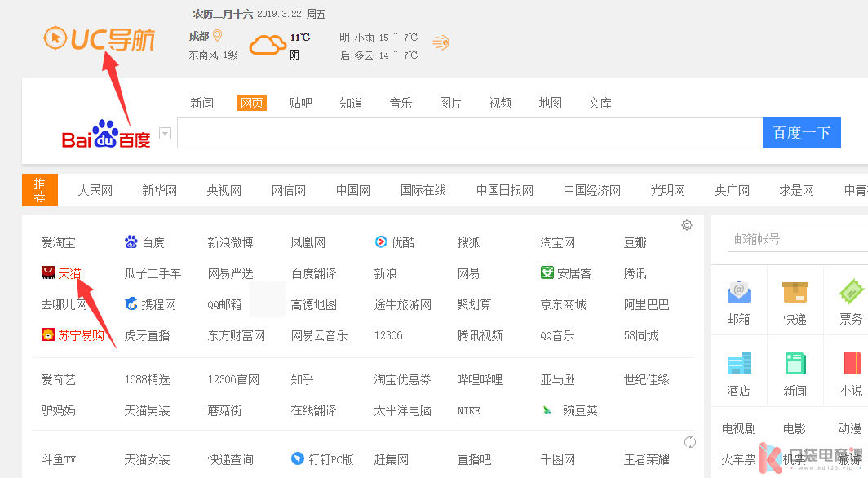868x478 pixels.
Task: Open the settings gear in links panel
Action: (687, 225)
